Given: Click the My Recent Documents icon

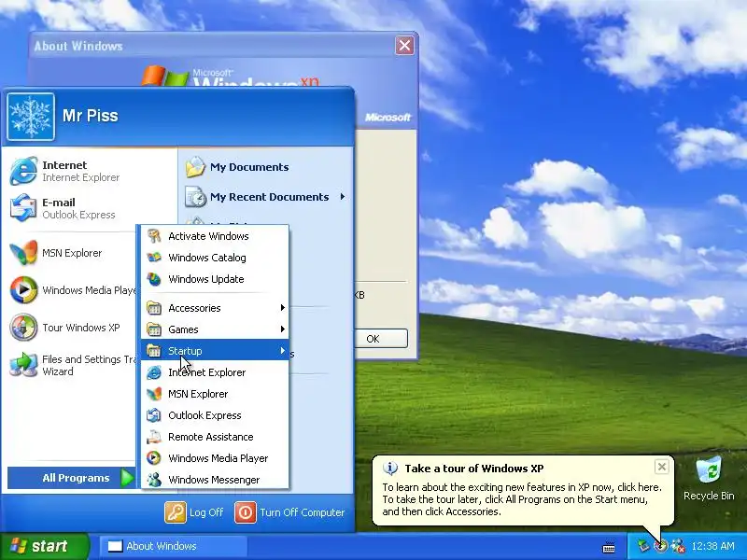Looking at the screenshot, I should pyautogui.click(x=195, y=197).
